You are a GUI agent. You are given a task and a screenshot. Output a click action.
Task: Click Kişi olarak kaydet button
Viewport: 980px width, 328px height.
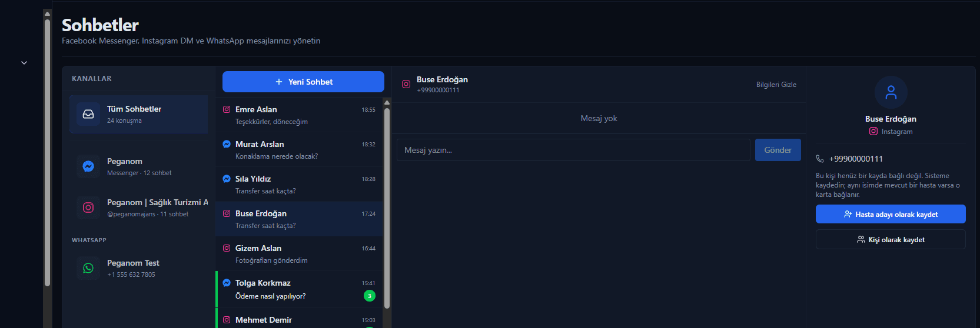[891, 239]
